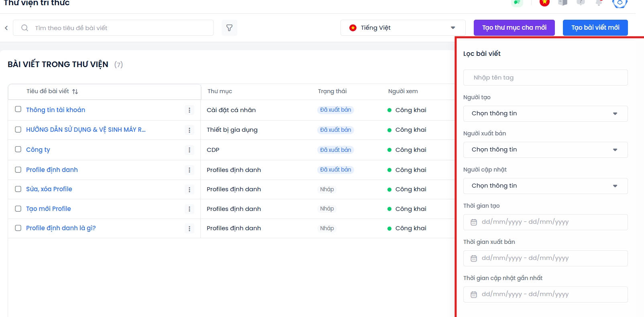The width and height of the screenshot is (644, 317).
Task: Click calendar icon in Thời gian tạo field
Action: pos(474,222)
